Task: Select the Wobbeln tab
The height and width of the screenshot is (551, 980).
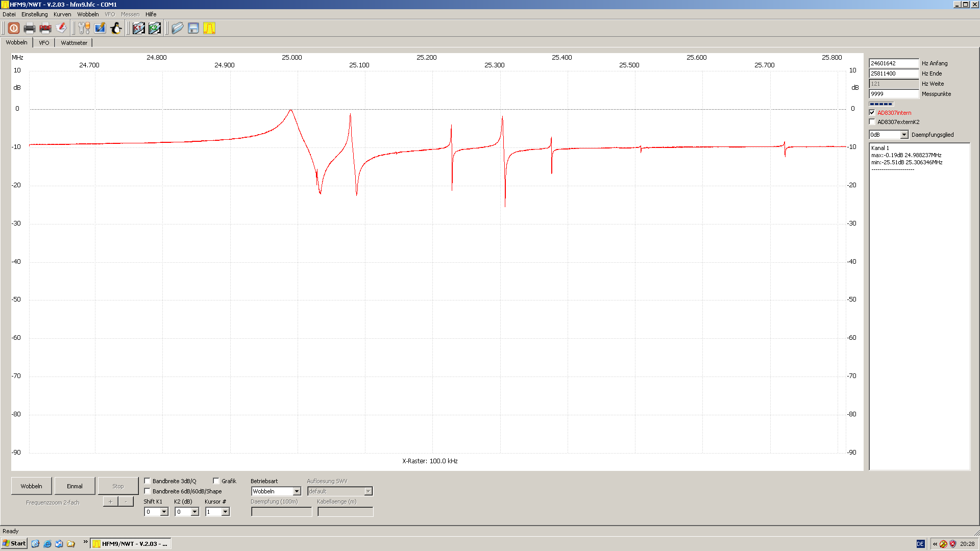Action: 17,42
